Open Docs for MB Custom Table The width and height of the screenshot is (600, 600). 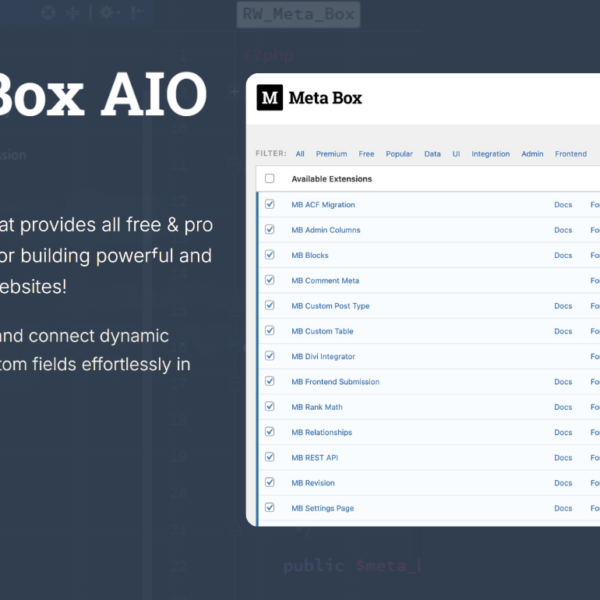(563, 331)
